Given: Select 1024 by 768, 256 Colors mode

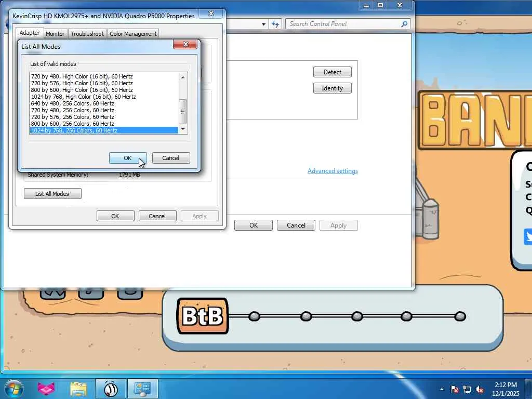Looking at the screenshot, I should [x=104, y=130].
